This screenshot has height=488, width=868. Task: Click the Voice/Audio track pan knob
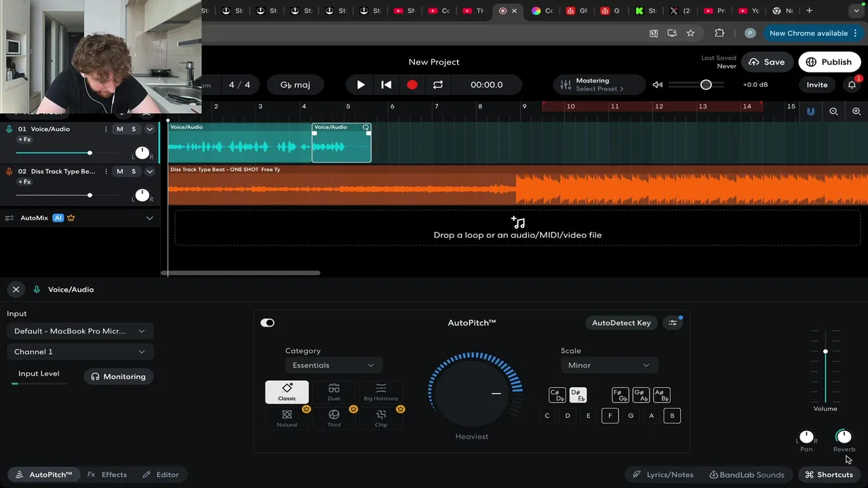point(142,152)
